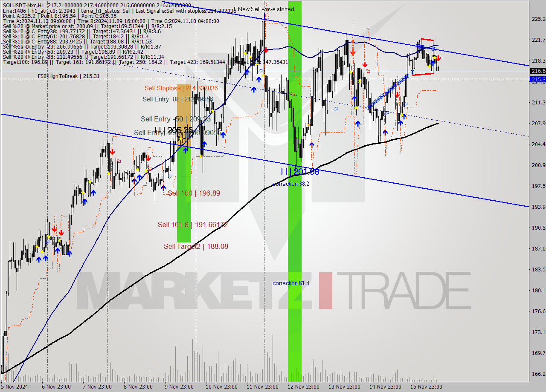
Task: Click the 'Sell %20 @ Market price' info line
Action: (87, 26)
